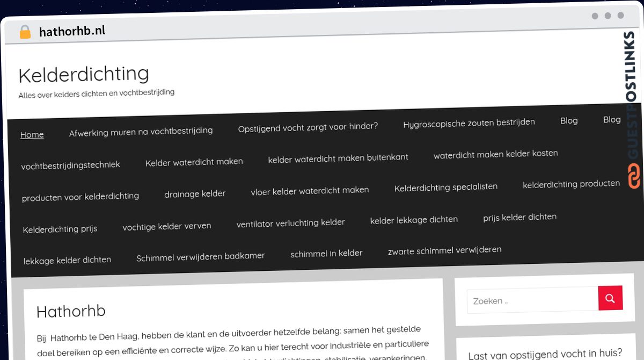Screen dimensions: 644x360
Task: Open Opstijgend vocht zorgt voor hinder page
Action: pos(308,127)
